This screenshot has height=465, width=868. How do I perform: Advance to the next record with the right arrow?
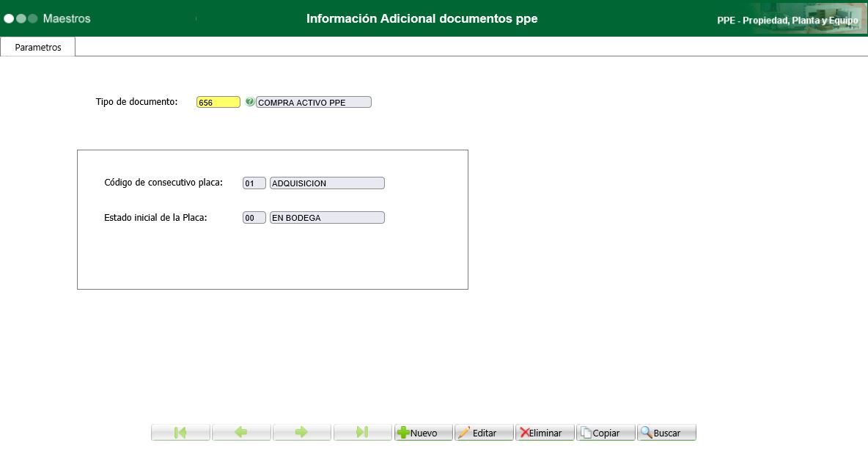302,433
